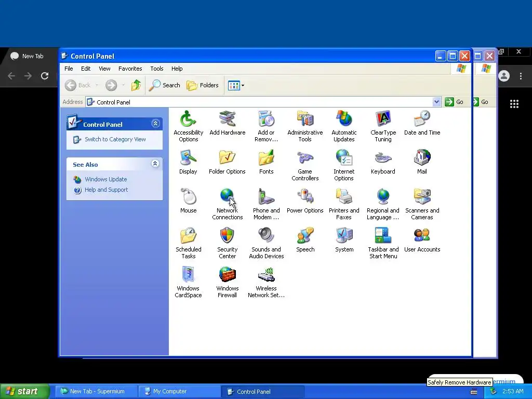Image resolution: width=532 pixels, height=399 pixels.
Task: Select Wireless Network Setup icon
Action: [267, 282]
